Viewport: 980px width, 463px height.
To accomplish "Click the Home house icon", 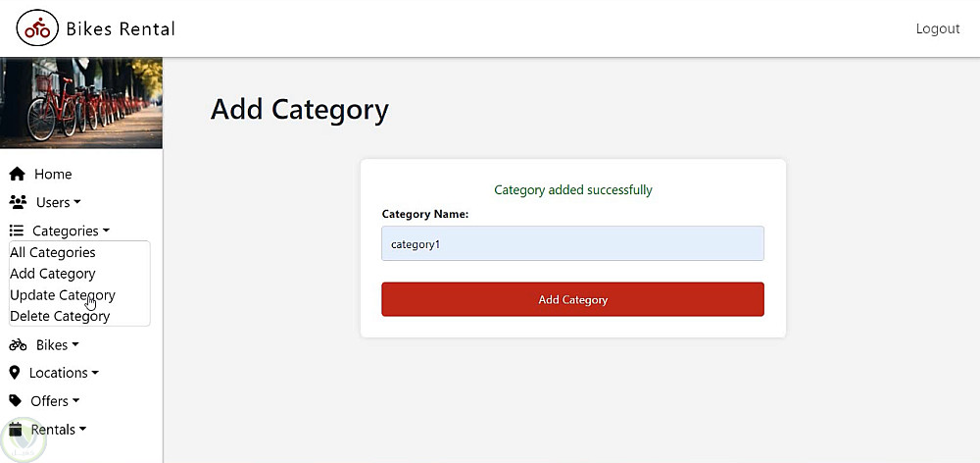I will (x=17, y=175).
